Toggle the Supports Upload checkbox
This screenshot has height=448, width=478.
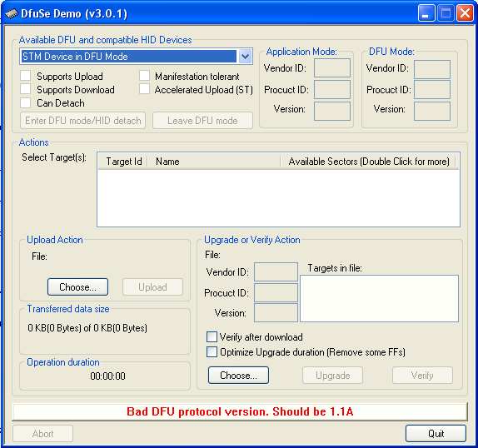(x=26, y=76)
